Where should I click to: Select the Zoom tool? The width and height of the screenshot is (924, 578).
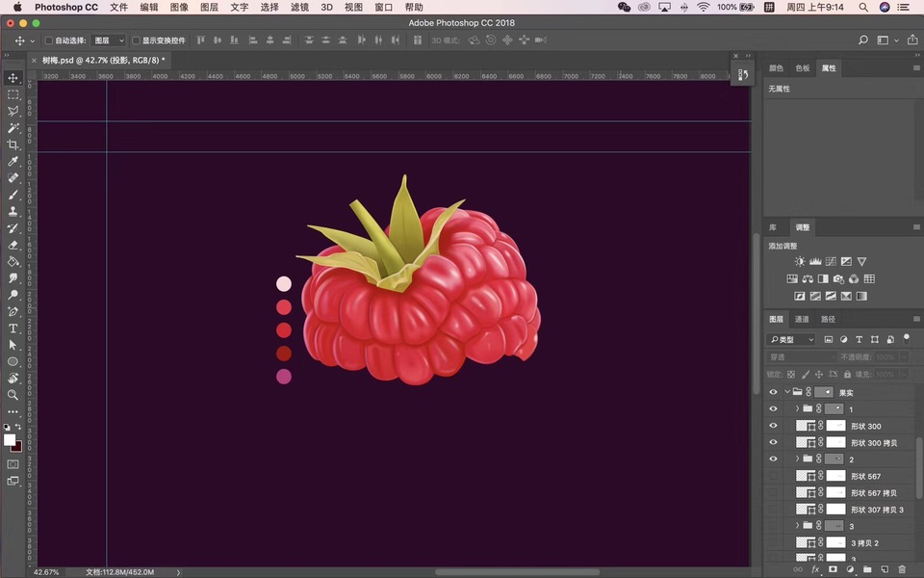(x=13, y=395)
